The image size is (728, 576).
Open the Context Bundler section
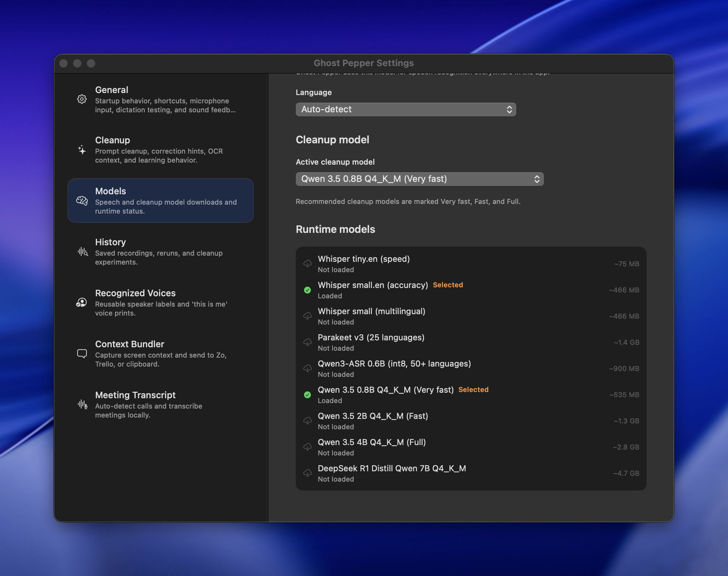(x=161, y=354)
